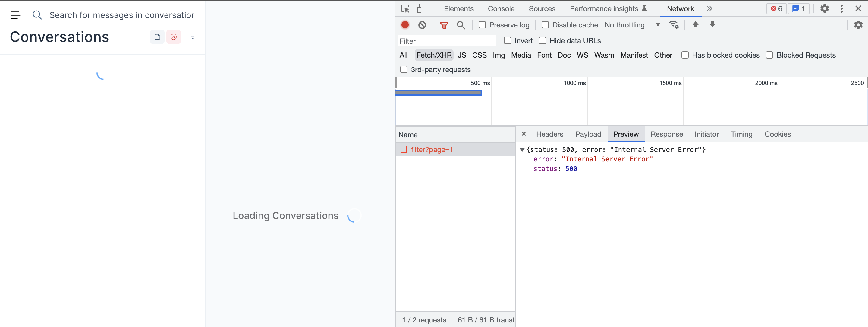The width and height of the screenshot is (868, 327).
Task: Select the JS request type filter
Action: pos(462,55)
